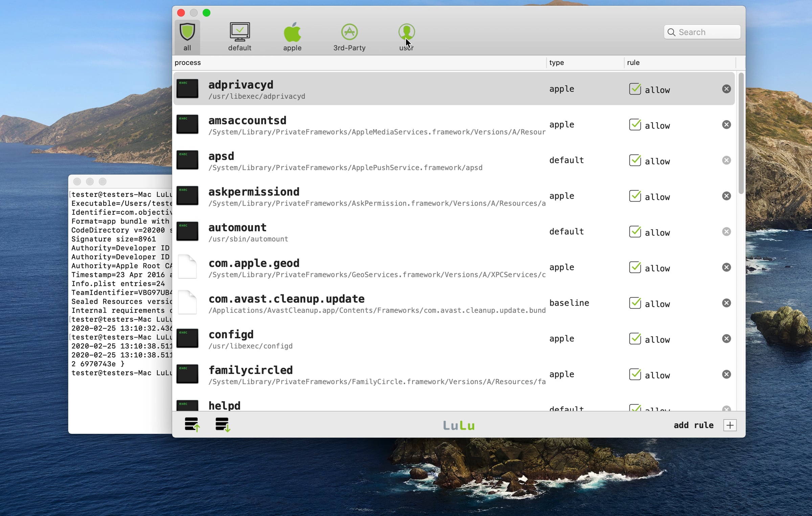Uncheck allow for com.avast.cleanup.update
This screenshot has height=516, width=812.
click(635, 303)
